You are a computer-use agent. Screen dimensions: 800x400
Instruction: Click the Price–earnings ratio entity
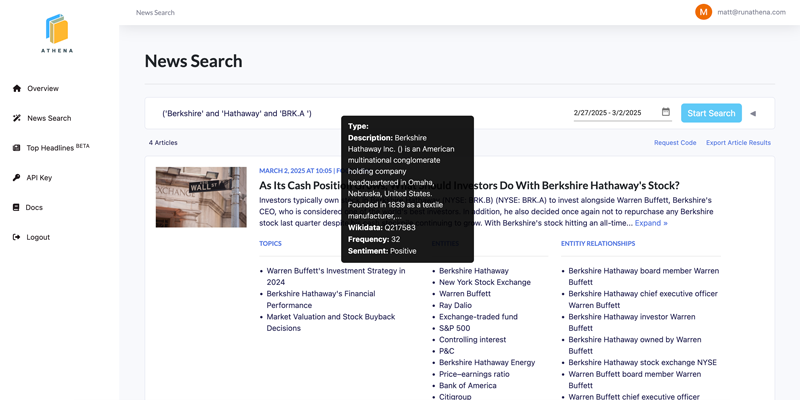[x=474, y=374]
